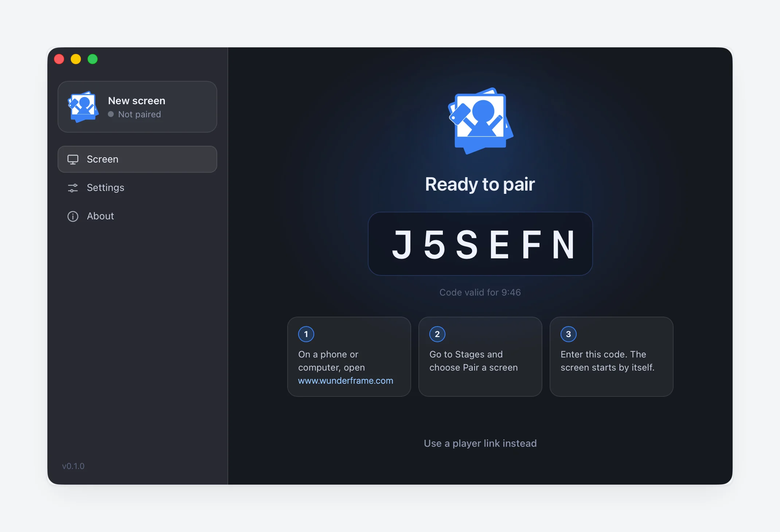Click Use a player link instead
780x532 pixels.
click(480, 443)
